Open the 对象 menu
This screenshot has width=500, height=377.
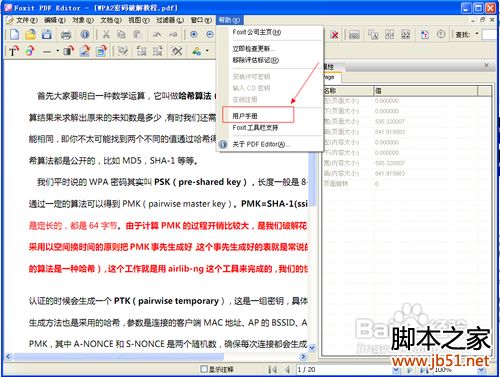tap(83, 20)
